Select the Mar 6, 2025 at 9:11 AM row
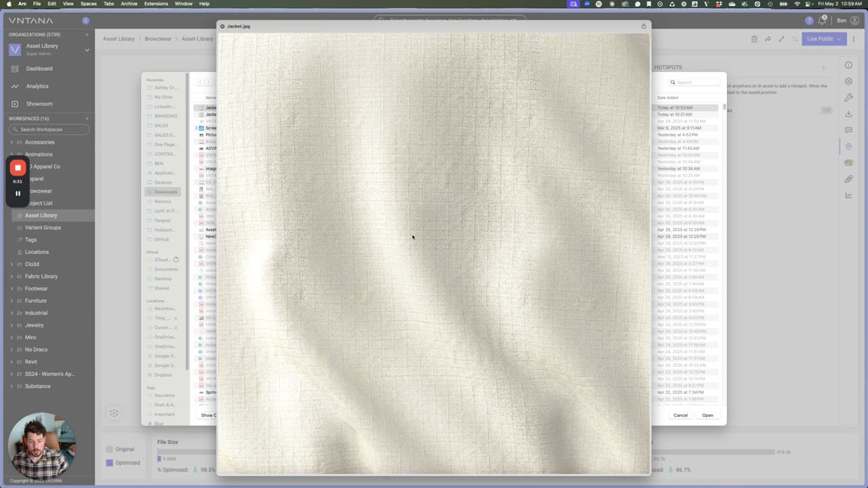868x488 pixels. click(x=686, y=128)
